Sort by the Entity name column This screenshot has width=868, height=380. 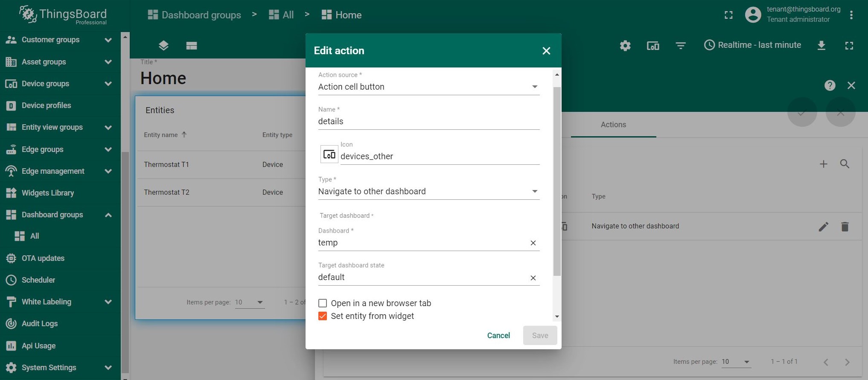tap(166, 135)
